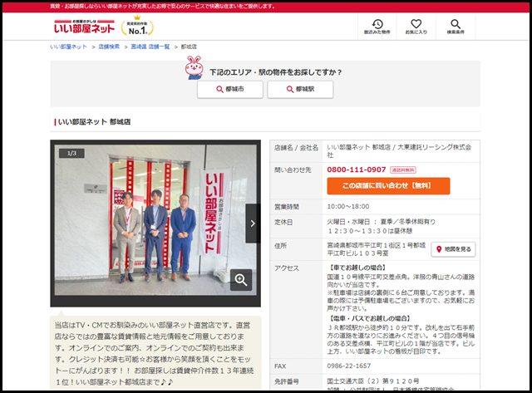Image resolution: width=532 pixels, height=393 pixels.
Task: Open search conditions magnifier icon in header
Action: point(456,27)
